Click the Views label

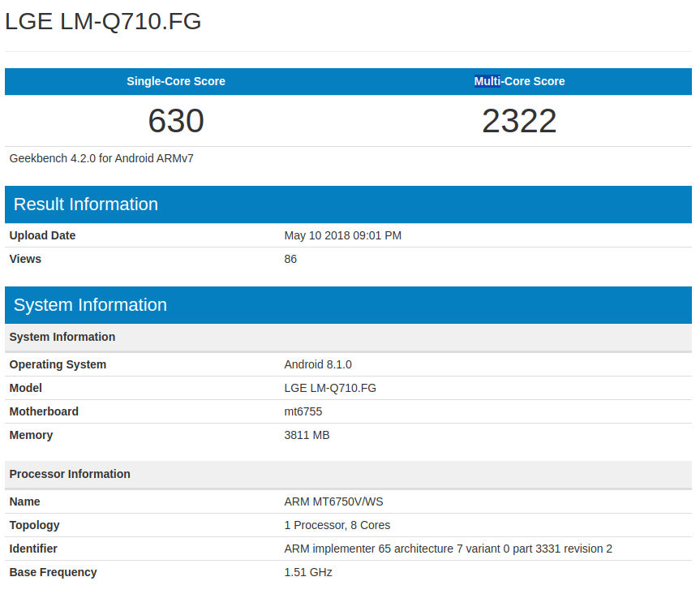pyautogui.click(x=25, y=259)
